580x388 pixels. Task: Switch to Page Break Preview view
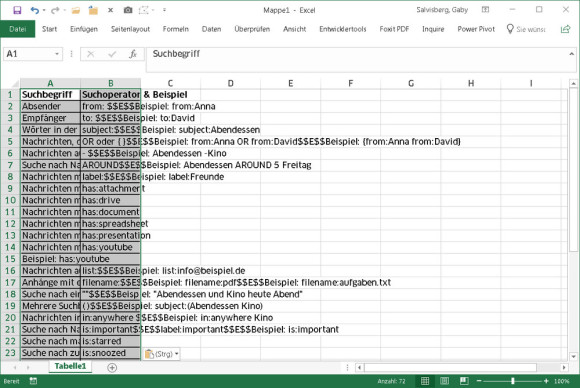464,381
